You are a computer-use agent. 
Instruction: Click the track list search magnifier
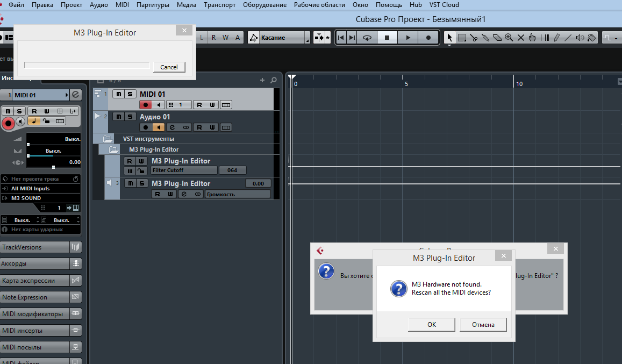(273, 80)
